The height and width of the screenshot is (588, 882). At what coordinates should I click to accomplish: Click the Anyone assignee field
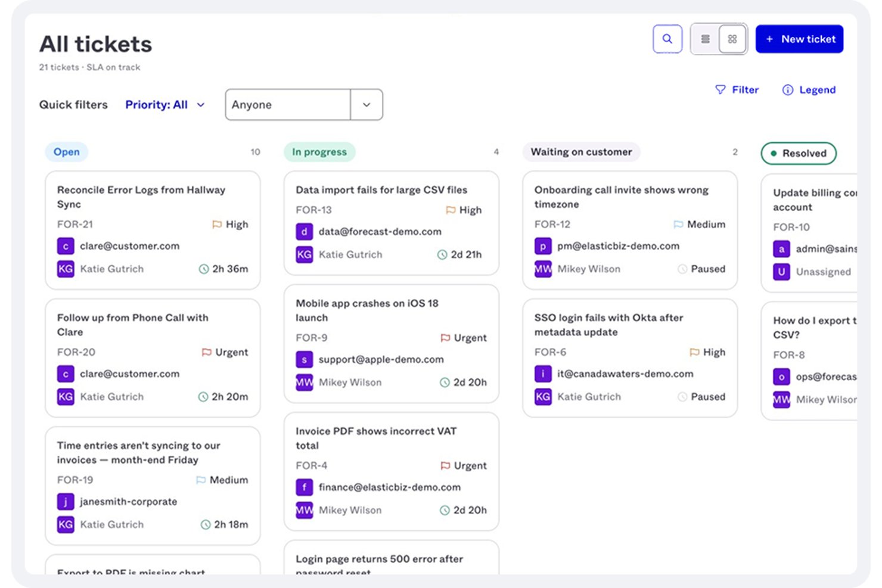pyautogui.click(x=287, y=105)
